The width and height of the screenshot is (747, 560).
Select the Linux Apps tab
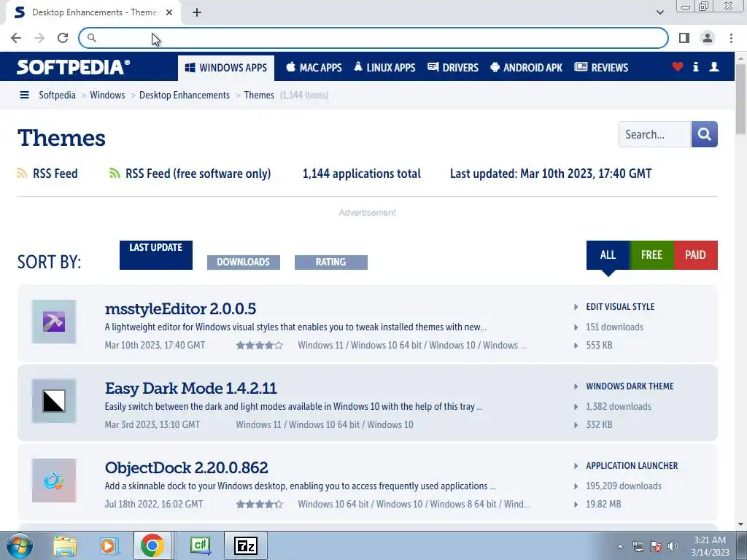click(384, 68)
